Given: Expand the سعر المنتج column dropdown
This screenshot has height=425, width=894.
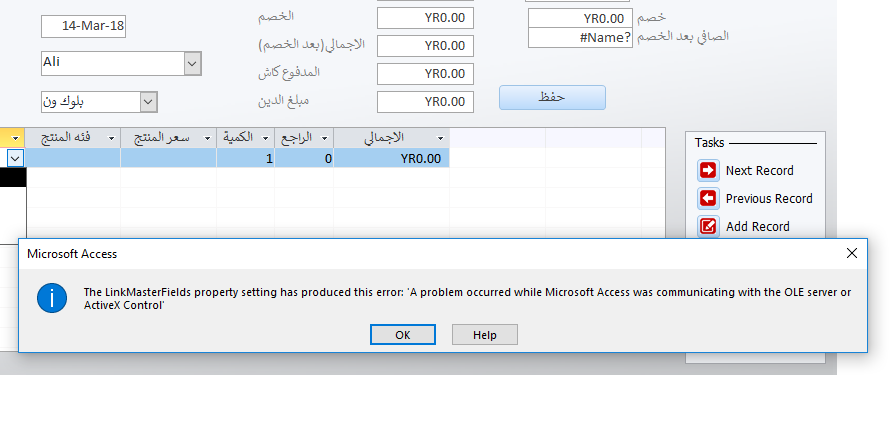Looking at the screenshot, I should 207,139.
